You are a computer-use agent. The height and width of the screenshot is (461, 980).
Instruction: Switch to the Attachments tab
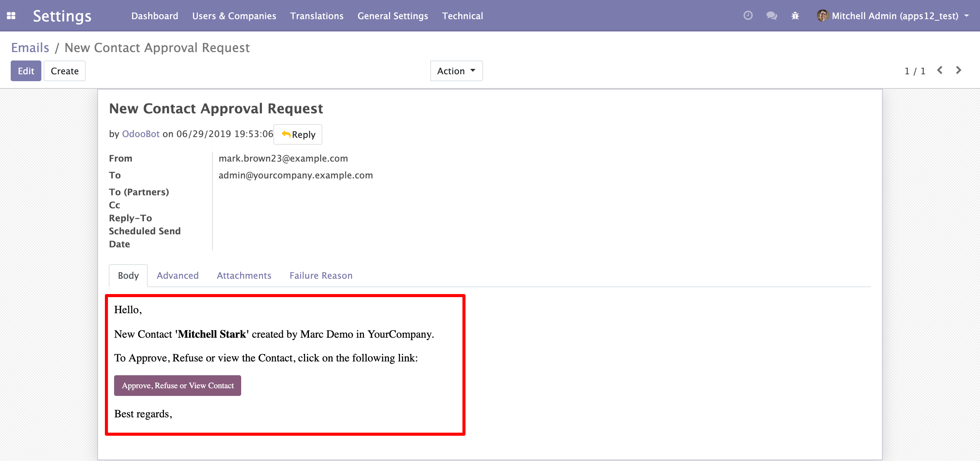244,275
